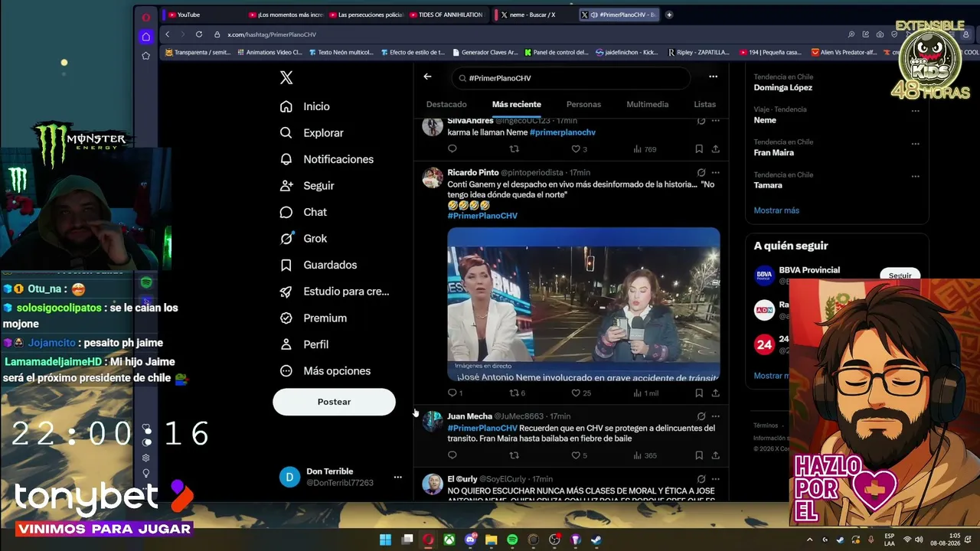Open options for Tamara trend
Image resolution: width=980 pixels, height=551 pixels.
tap(915, 176)
